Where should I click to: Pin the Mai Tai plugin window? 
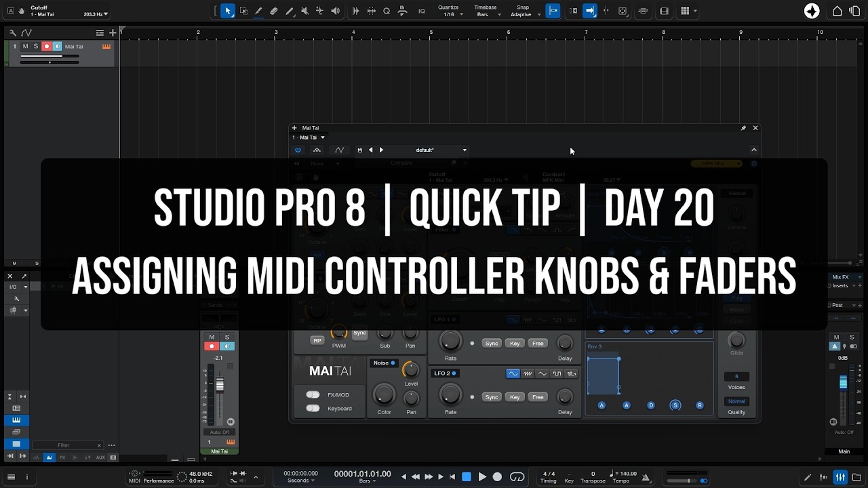[743, 128]
